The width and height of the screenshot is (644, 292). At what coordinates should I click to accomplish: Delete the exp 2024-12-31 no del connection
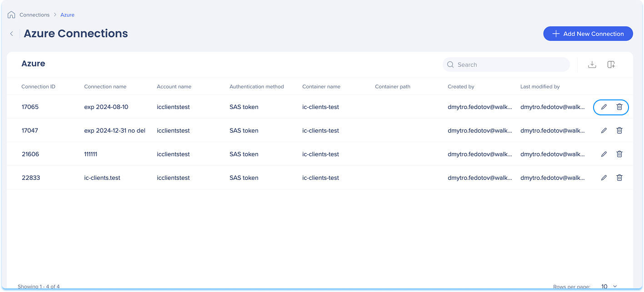[x=619, y=130]
